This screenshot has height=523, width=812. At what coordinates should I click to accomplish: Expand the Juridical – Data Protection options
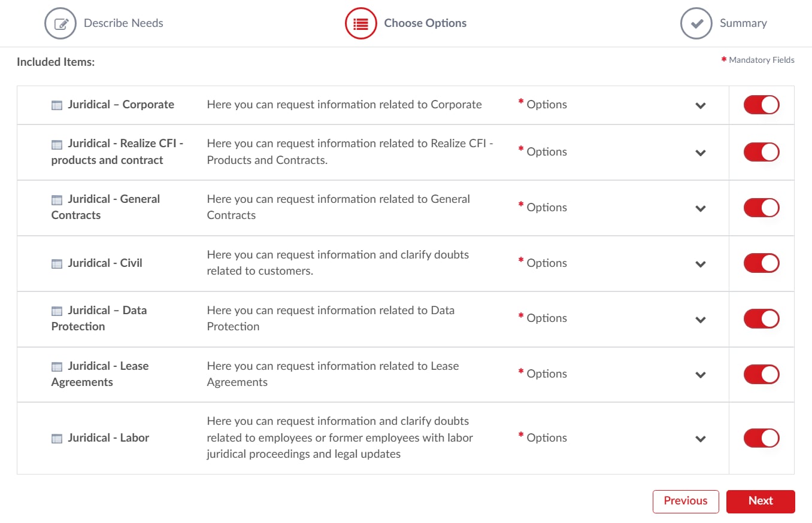pyautogui.click(x=700, y=320)
